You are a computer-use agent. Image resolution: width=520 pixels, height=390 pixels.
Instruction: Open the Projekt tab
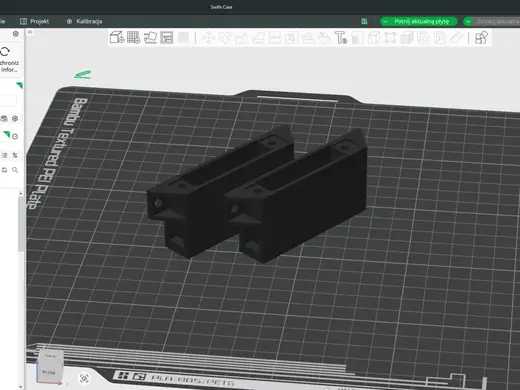pos(35,21)
